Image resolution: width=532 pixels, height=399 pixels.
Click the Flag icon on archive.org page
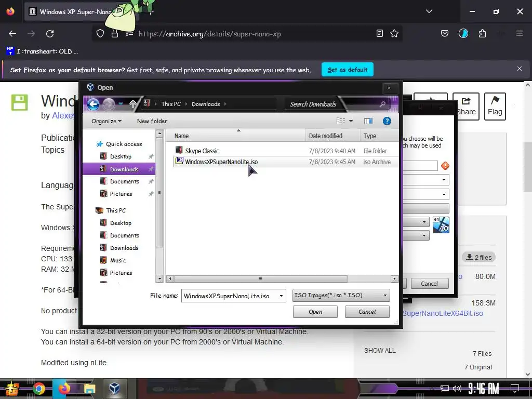495,106
